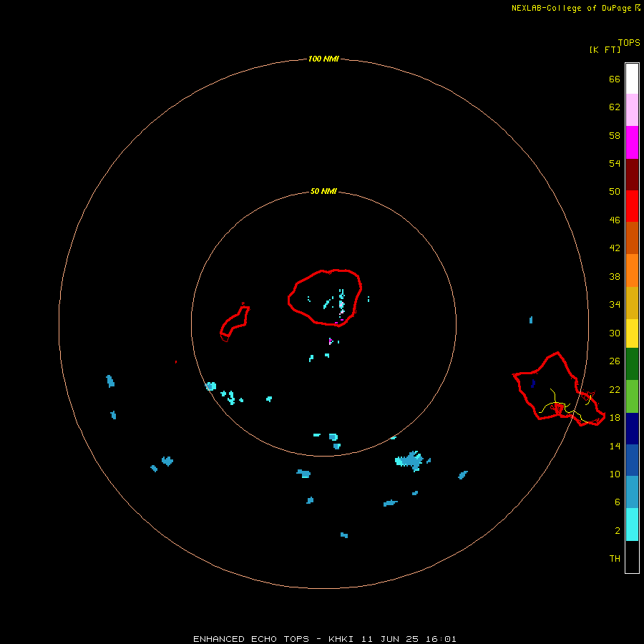Click the 10 legend value label
Screen dimensions: 644x644
coord(615,474)
